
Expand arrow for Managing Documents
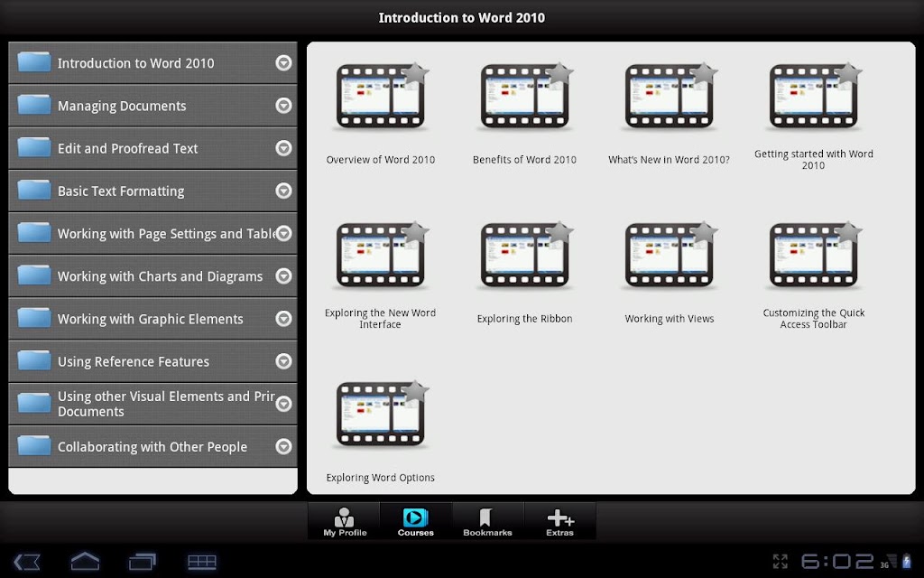[284, 106]
